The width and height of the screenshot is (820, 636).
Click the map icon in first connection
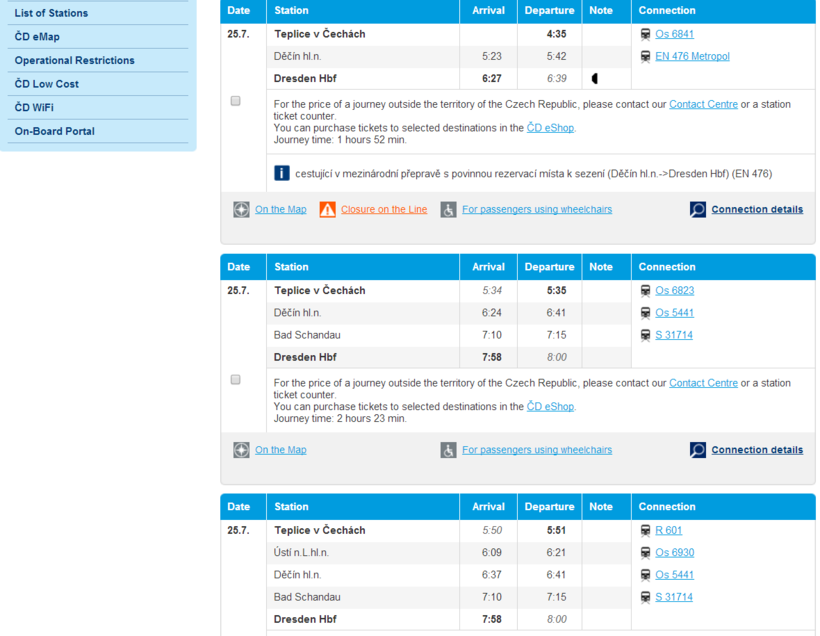coord(241,210)
